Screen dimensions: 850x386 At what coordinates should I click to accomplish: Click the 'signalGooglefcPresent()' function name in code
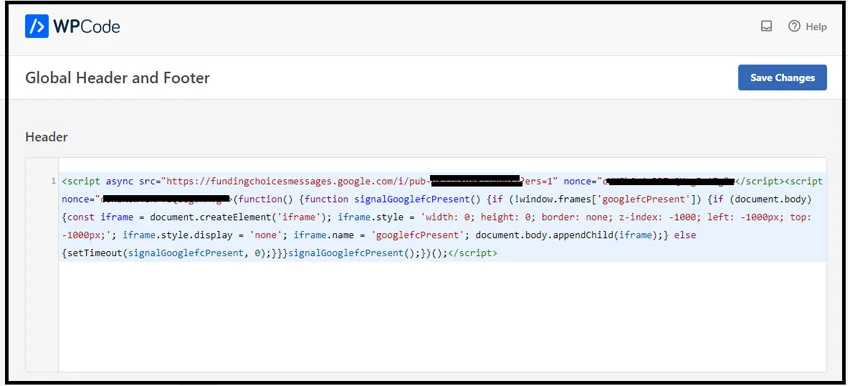pos(417,199)
